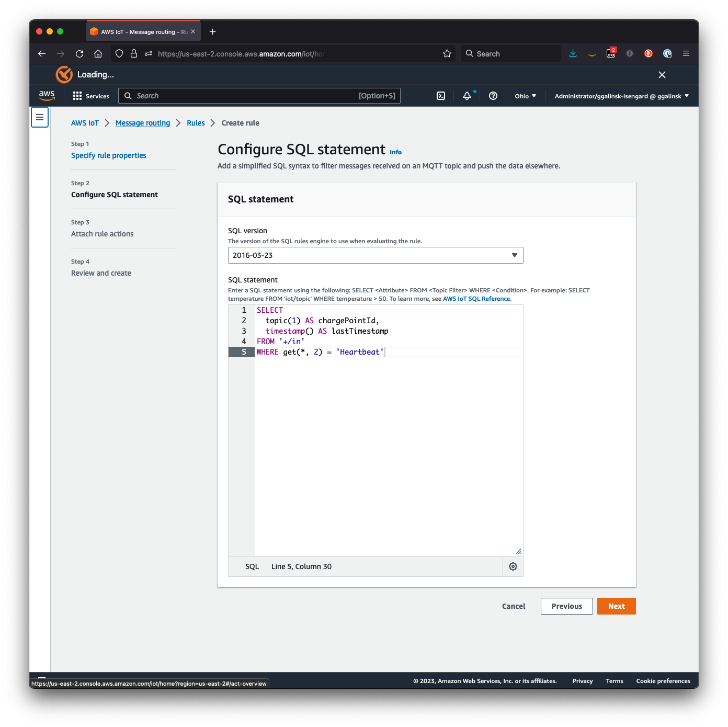This screenshot has width=728, height=727.
Task: Collapse the left navigation panel
Action: pyautogui.click(x=40, y=117)
